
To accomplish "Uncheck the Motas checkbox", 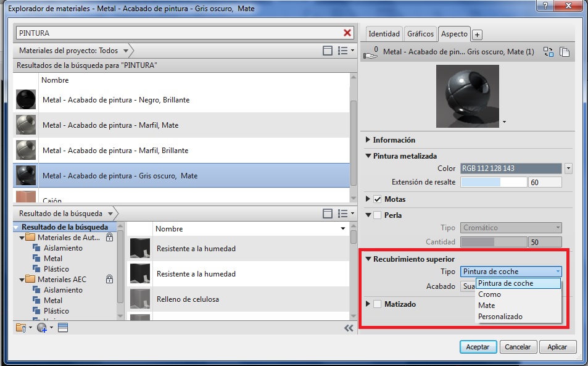I will click(x=378, y=199).
